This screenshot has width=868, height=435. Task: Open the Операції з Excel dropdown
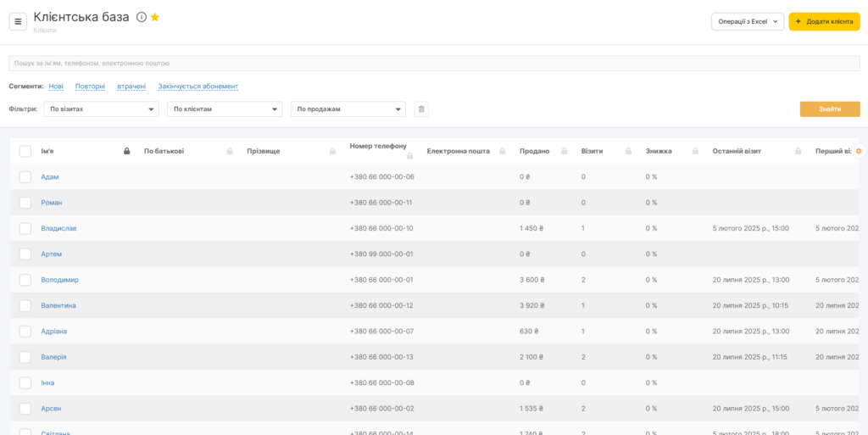click(x=747, y=21)
